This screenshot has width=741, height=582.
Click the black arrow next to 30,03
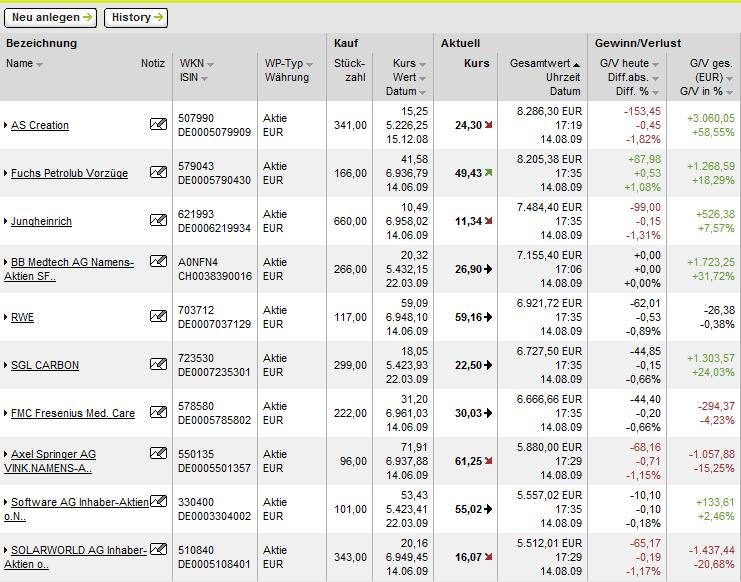[488, 413]
